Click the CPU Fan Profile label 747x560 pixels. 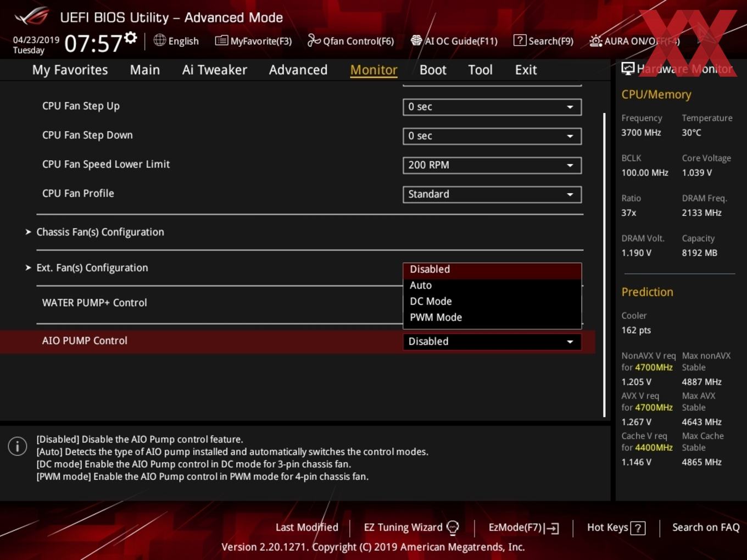78,193
